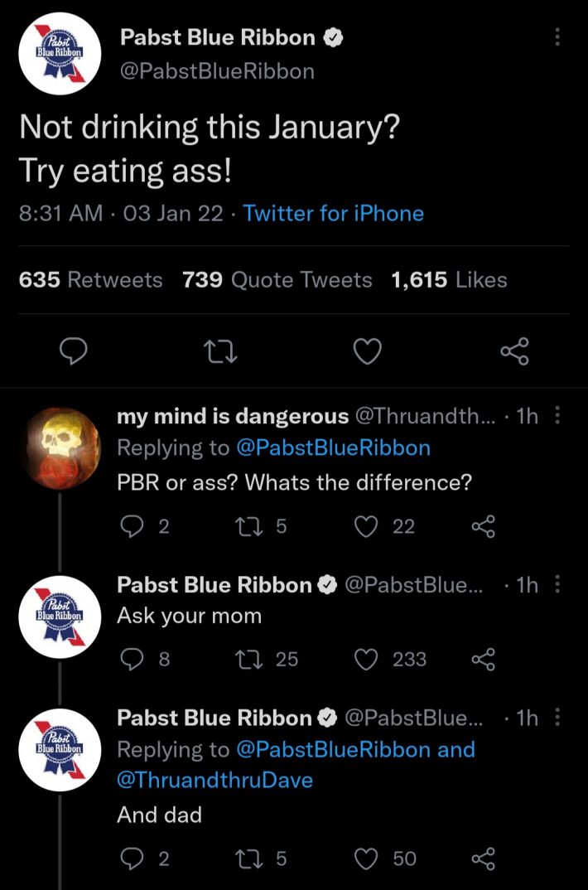Viewport: 588px width, 890px height.
Task: Open options menu for "my mind is dangerous" reply
Action: click(557, 417)
